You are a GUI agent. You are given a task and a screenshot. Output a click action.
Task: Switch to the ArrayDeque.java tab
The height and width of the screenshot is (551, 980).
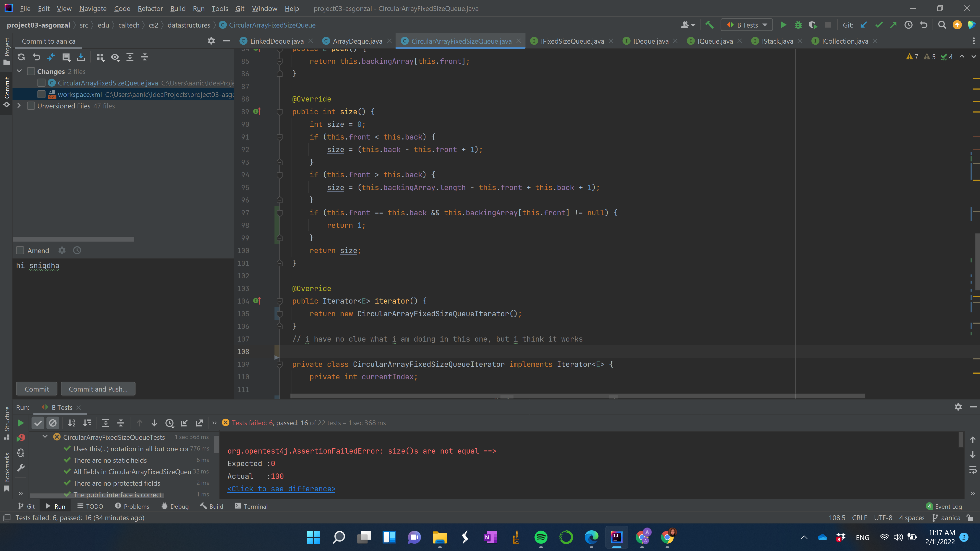357,41
